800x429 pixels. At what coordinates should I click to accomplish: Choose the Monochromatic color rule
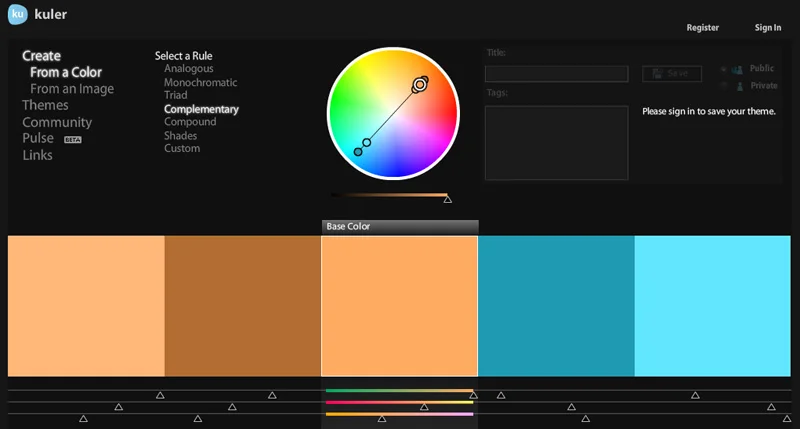tap(201, 82)
